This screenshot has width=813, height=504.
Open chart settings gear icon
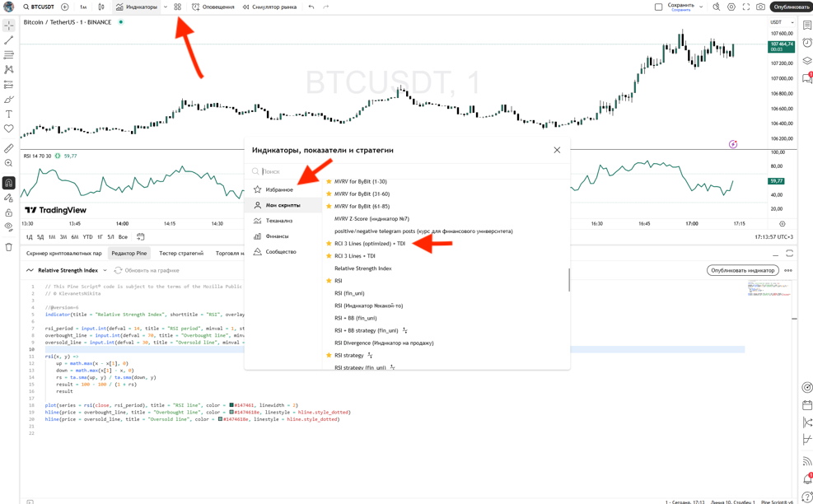click(731, 7)
